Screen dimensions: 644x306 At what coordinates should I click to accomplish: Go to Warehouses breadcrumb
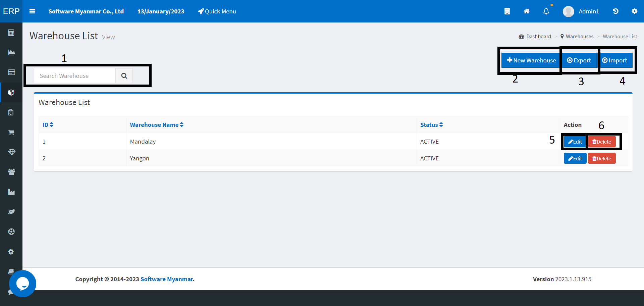click(x=577, y=37)
